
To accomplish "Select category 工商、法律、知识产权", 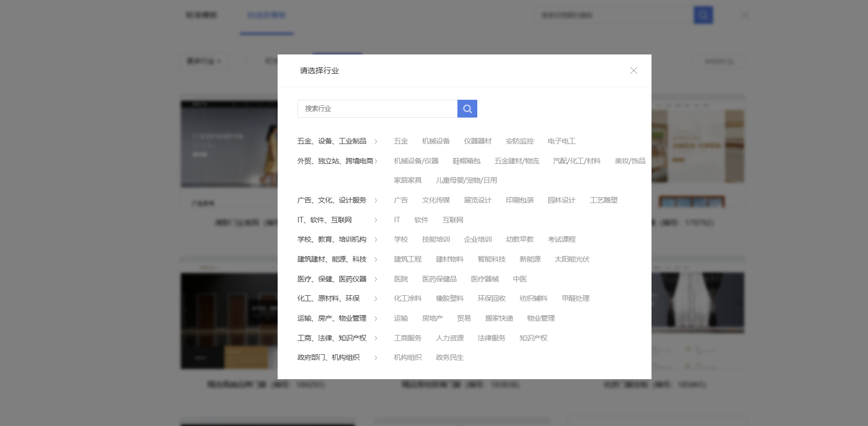I will [x=332, y=338].
